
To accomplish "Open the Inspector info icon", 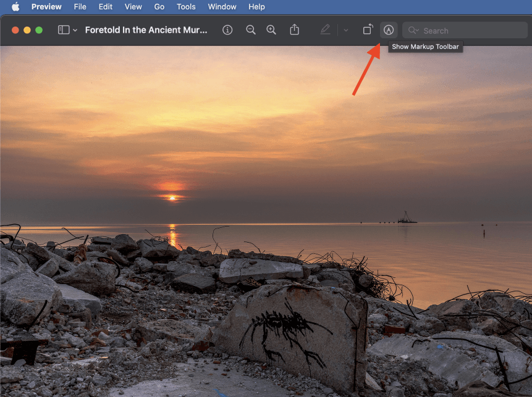I will 227,30.
